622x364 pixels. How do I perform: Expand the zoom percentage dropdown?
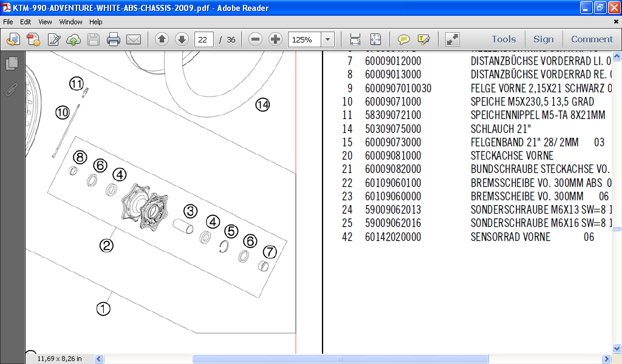(x=328, y=40)
